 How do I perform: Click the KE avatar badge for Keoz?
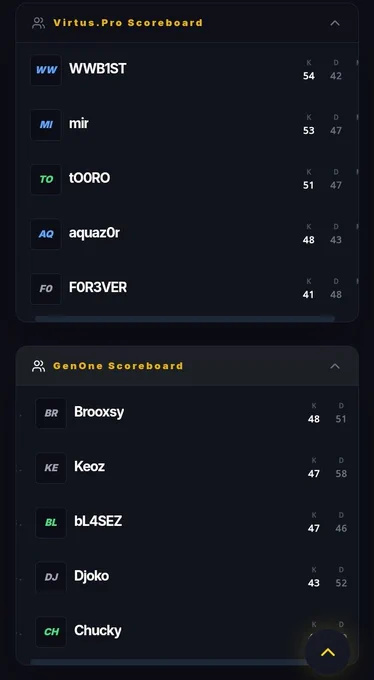pyautogui.click(x=51, y=468)
